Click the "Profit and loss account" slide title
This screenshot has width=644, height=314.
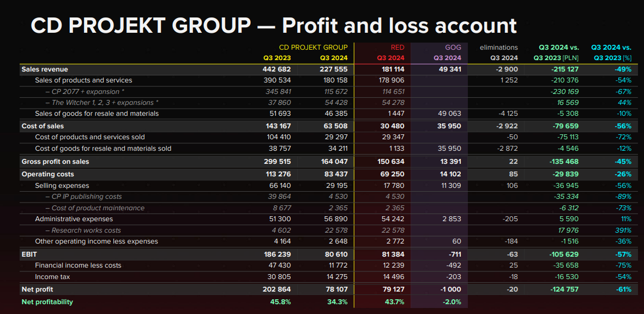point(274,25)
